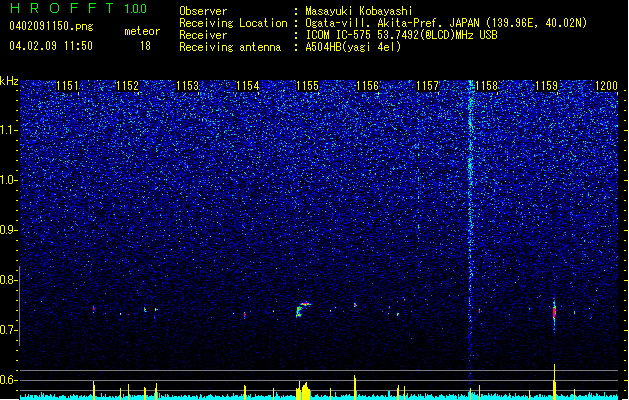Select the Ogata-vill. Akita-Pref. JAPAN location text
629x400 pixels.
(446, 23)
